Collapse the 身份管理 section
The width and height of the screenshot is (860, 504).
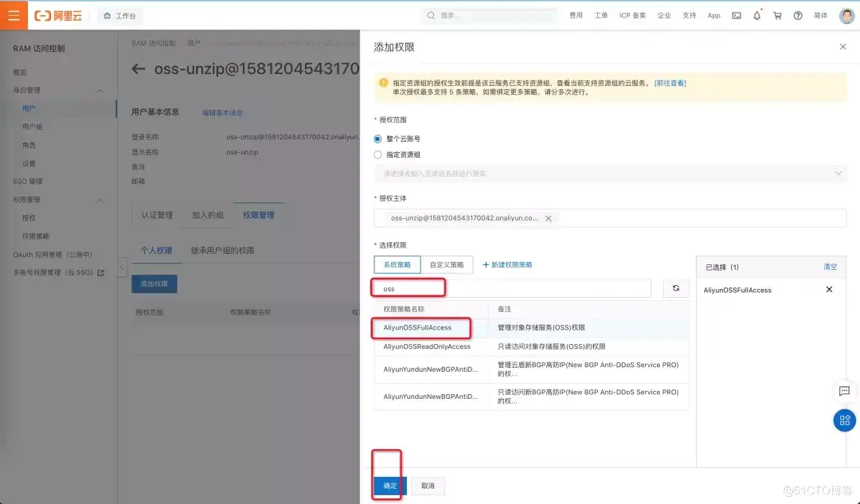[100, 91]
